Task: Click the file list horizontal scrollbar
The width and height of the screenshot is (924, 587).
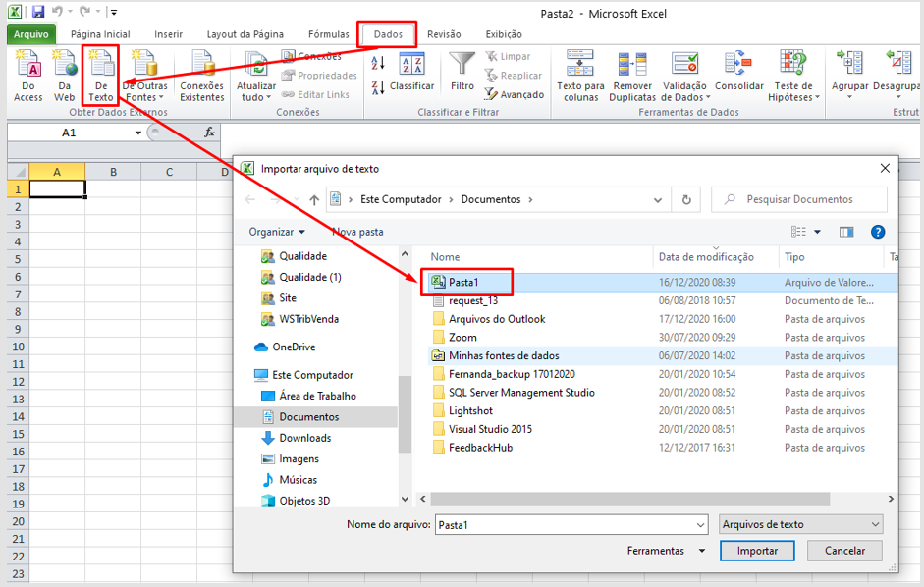Action: click(x=630, y=499)
